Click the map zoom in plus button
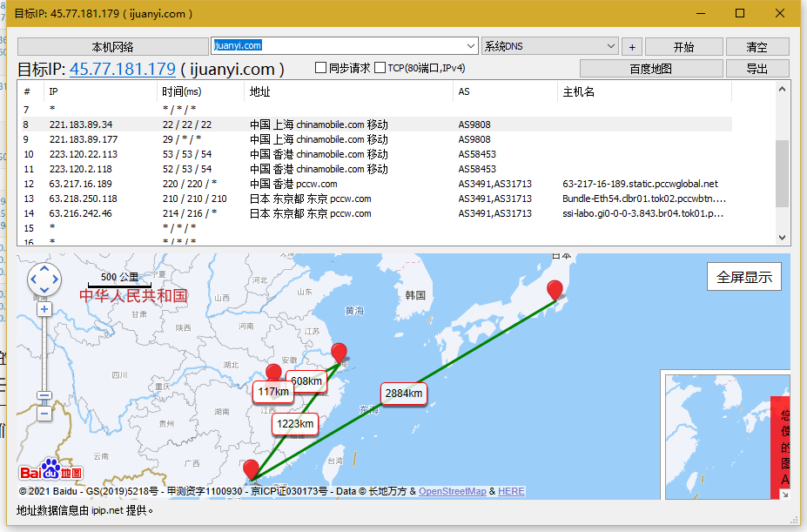Image resolution: width=807 pixels, height=532 pixels. (44, 309)
